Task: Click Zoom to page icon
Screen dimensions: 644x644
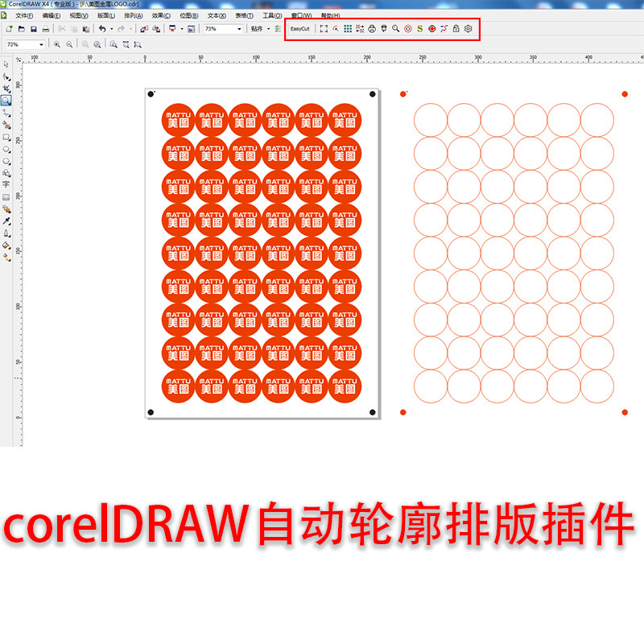Action: pos(114,44)
